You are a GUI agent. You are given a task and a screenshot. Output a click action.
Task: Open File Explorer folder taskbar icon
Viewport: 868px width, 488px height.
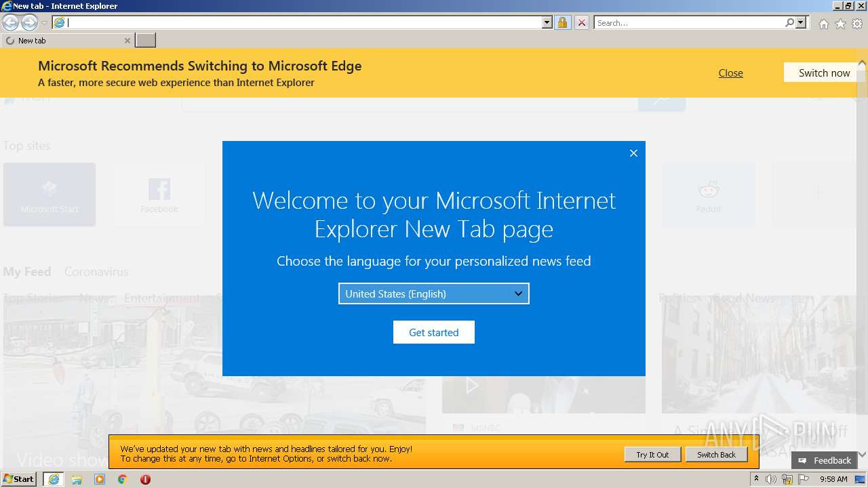tap(77, 479)
